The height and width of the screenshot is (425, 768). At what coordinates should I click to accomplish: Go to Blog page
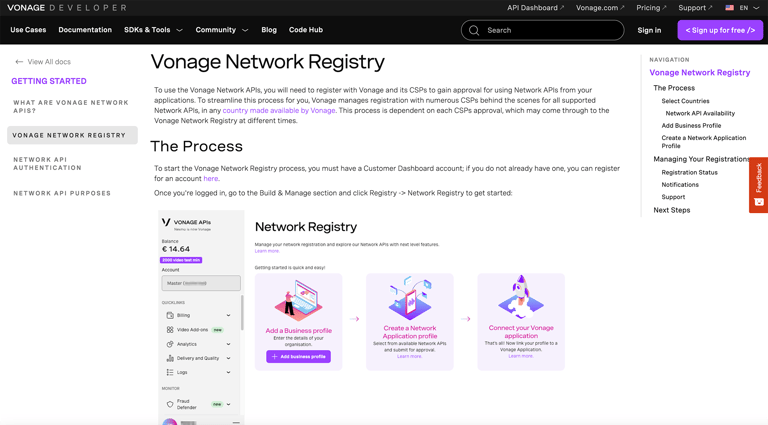pyautogui.click(x=269, y=30)
